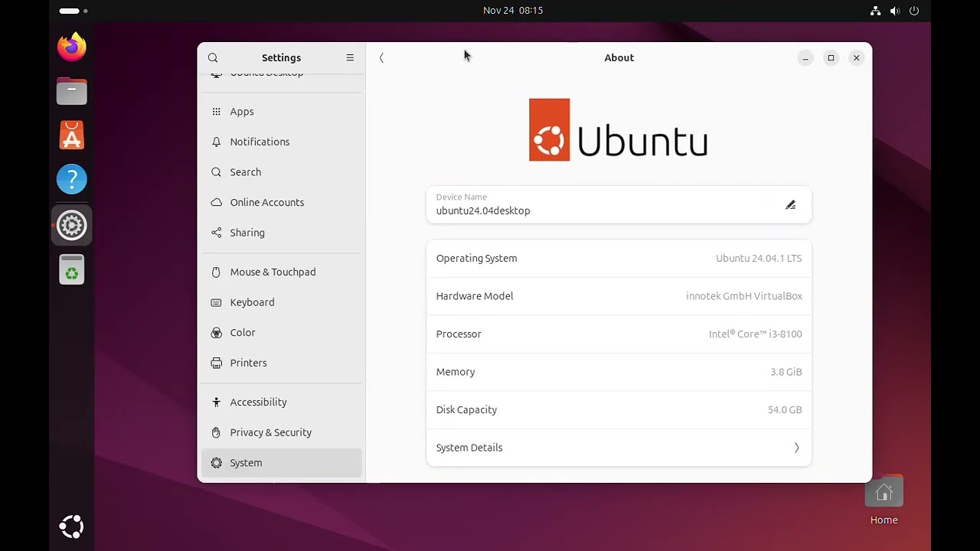Click the Operating System label
The height and width of the screenshot is (551, 980).
[x=476, y=258]
